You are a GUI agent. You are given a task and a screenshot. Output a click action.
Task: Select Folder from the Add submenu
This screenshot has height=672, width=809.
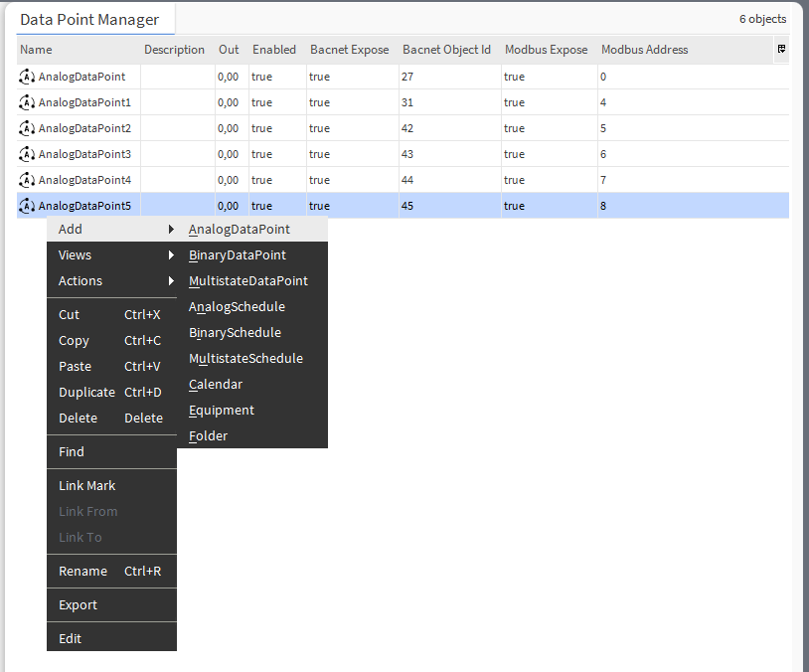click(208, 435)
